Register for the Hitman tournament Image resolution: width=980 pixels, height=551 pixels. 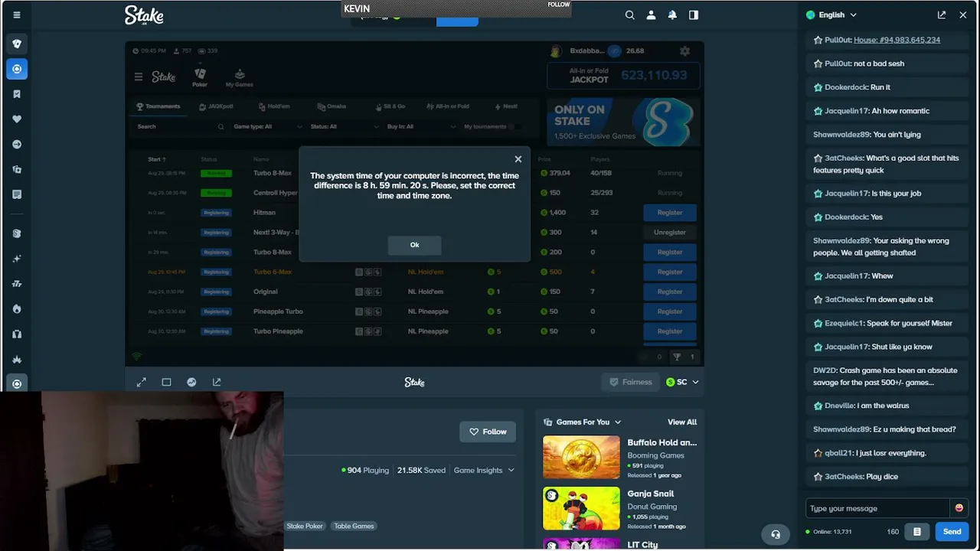point(669,213)
